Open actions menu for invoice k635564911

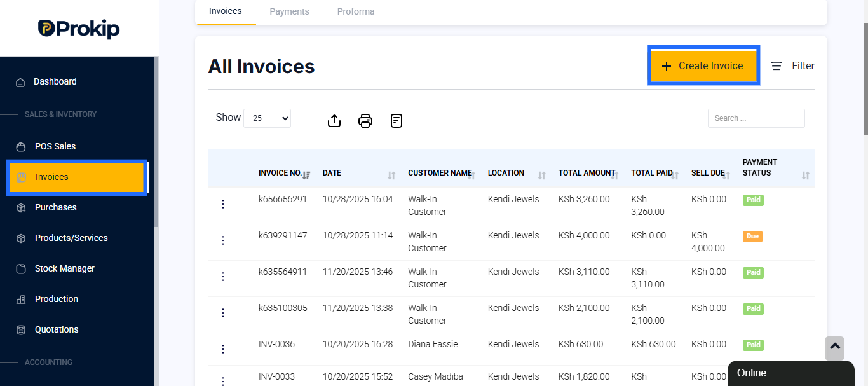[223, 277]
